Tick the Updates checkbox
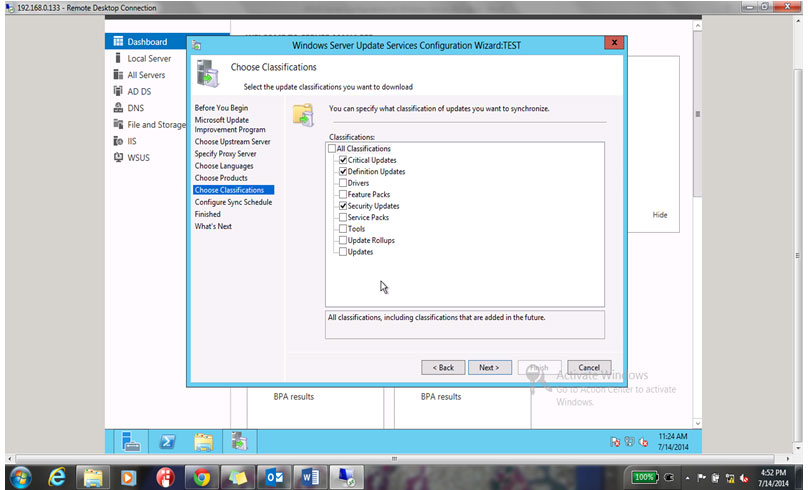The width and height of the screenshot is (808, 490). pyautogui.click(x=343, y=251)
